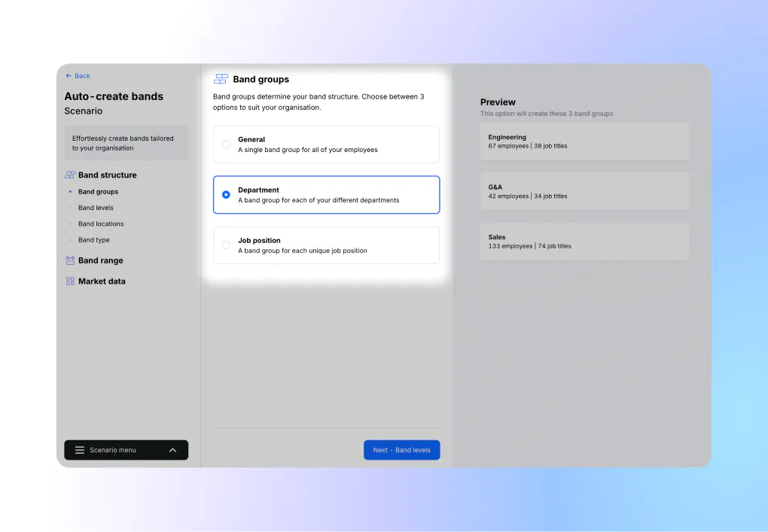Click the Market data grid icon
The image size is (768, 532).
tap(69, 281)
